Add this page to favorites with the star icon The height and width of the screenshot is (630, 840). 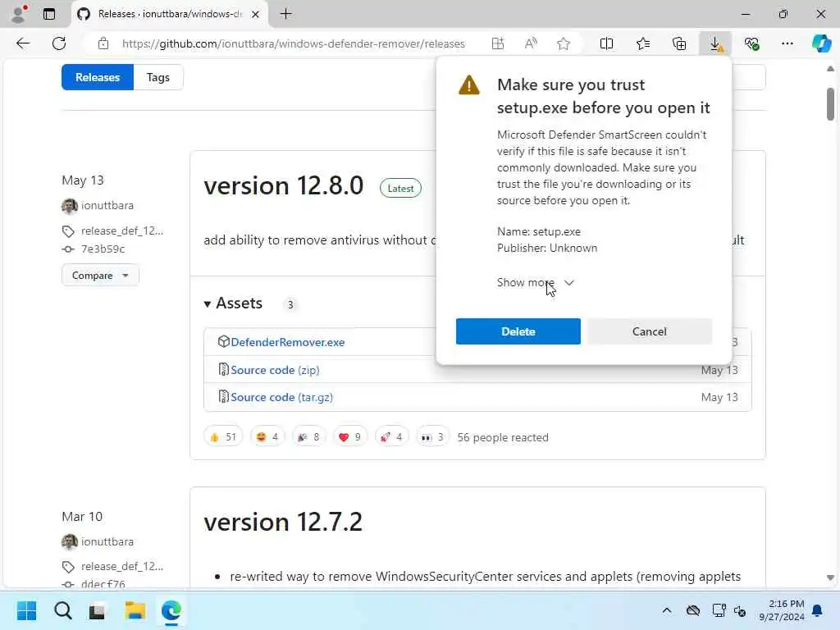(563, 43)
